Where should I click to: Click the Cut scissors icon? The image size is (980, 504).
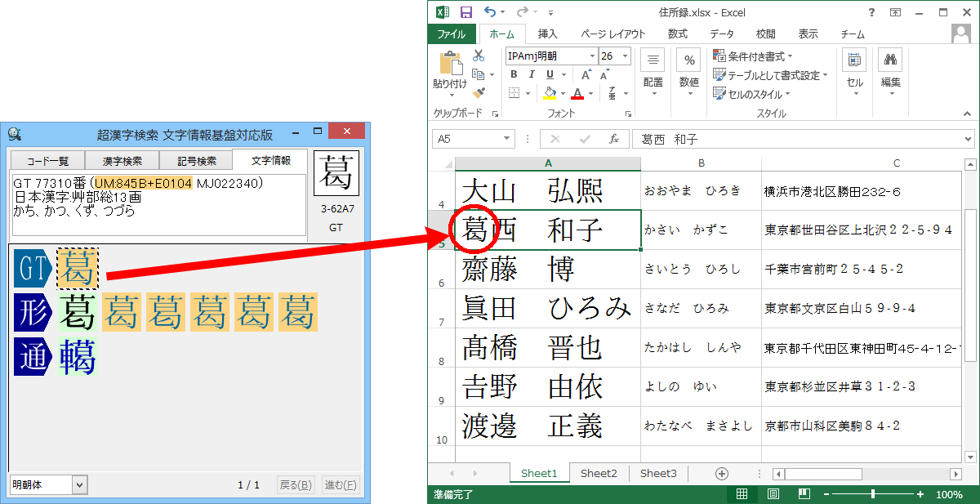point(479,56)
